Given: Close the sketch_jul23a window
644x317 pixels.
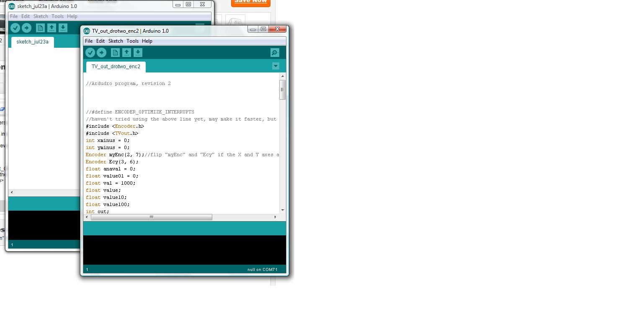Looking at the screenshot, I should click(x=202, y=4).
